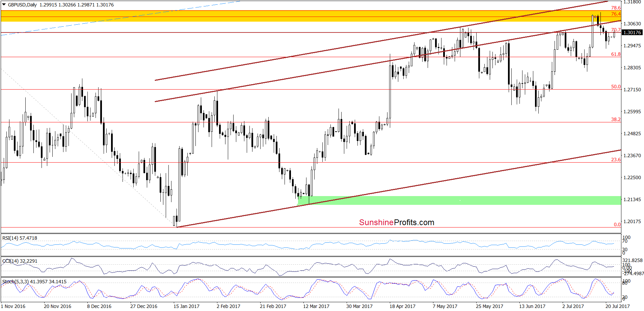Click the green support zone rectangle
The width and height of the screenshot is (644, 311).
[x=459, y=200]
